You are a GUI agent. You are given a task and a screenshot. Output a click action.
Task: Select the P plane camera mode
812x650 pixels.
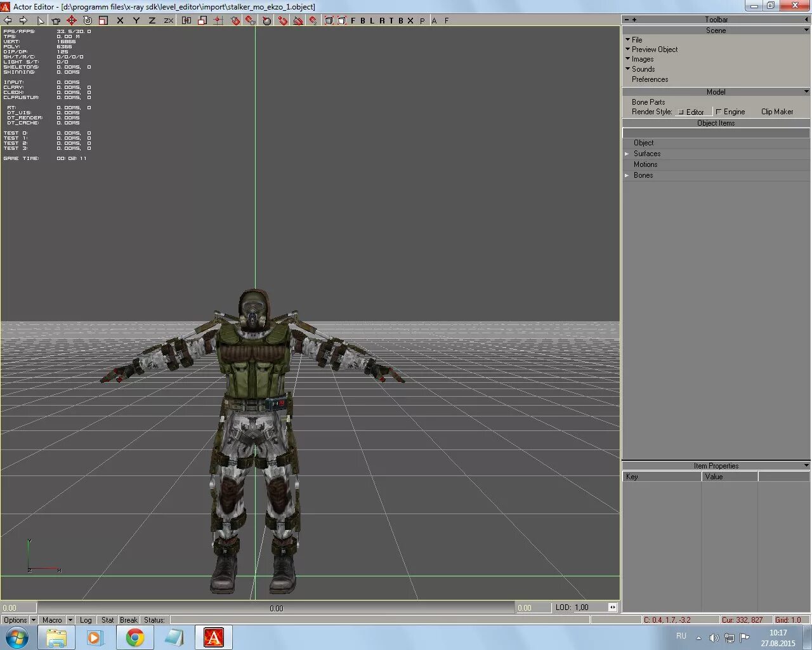pyautogui.click(x=422, y=20)
